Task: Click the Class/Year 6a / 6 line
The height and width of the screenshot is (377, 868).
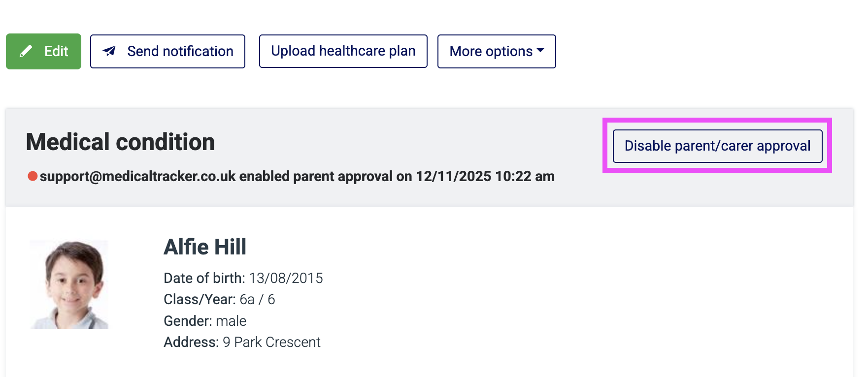Action: point(219,299)
